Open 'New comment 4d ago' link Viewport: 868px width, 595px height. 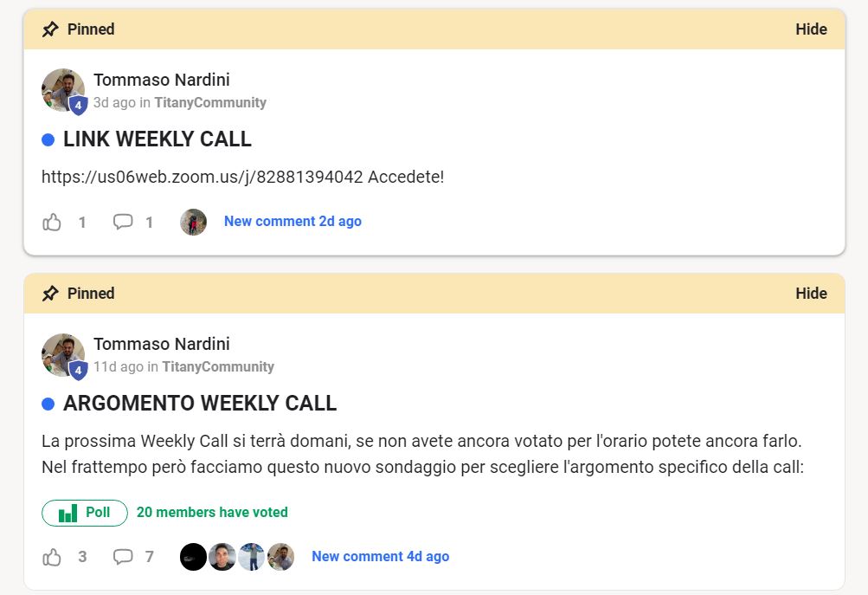coord(380,557)
